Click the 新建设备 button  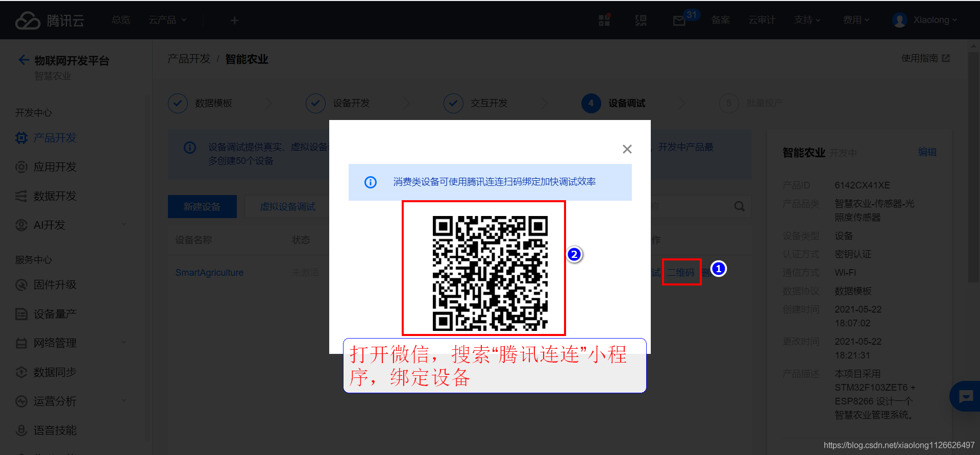point(202,206)
